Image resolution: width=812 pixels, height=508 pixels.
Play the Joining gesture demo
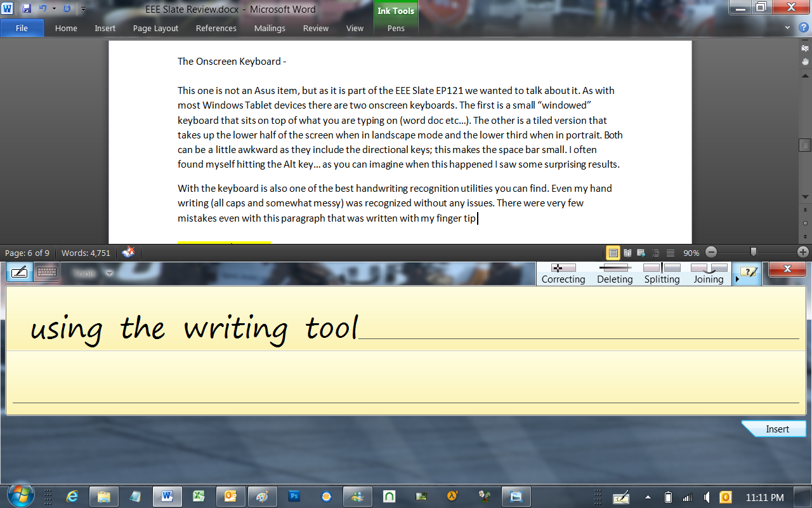[709, 274]
